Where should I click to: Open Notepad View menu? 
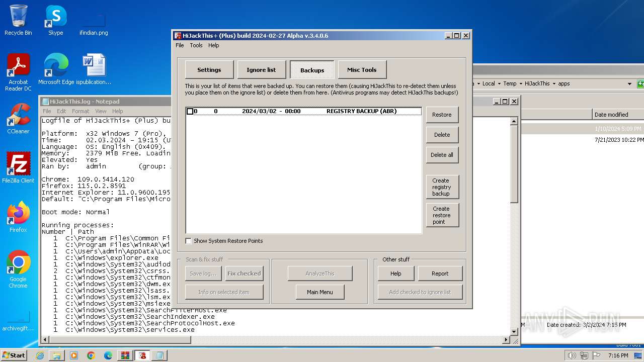pos(101,111)
